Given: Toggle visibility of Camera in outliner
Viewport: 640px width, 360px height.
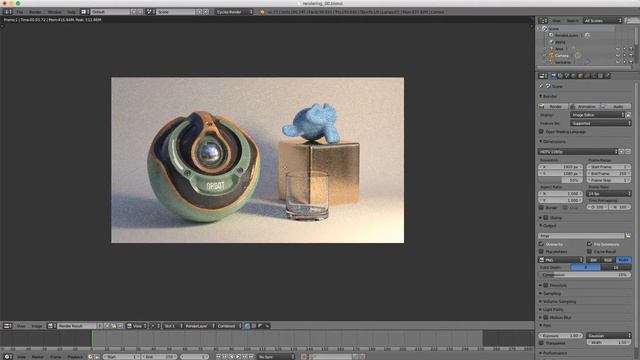Looking at the screenshot, I should pyautogui.click(x=618, y=56).
